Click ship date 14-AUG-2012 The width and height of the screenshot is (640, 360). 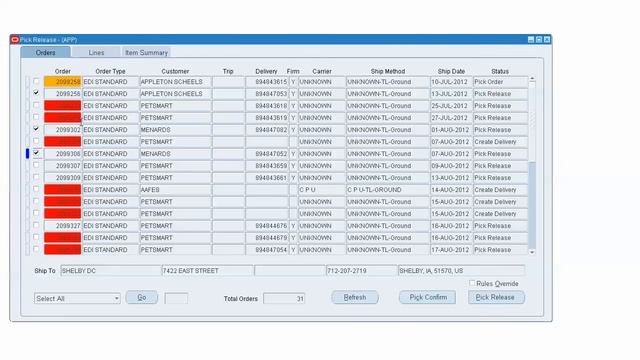(x=451, y=190)
